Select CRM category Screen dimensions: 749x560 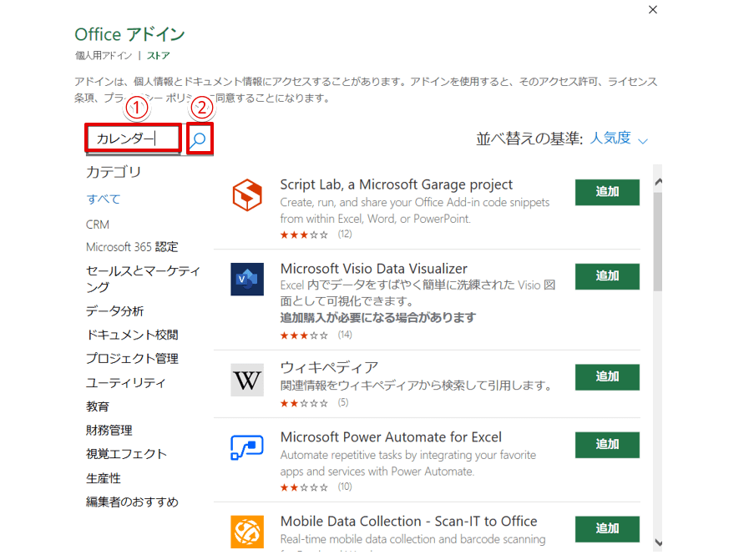(98, 225)
